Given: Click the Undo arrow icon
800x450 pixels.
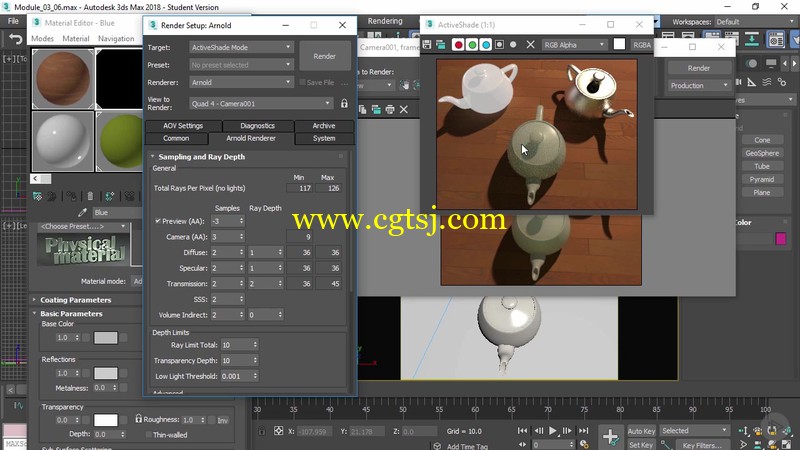Looking at the screenshot, I should pos(16,39).
